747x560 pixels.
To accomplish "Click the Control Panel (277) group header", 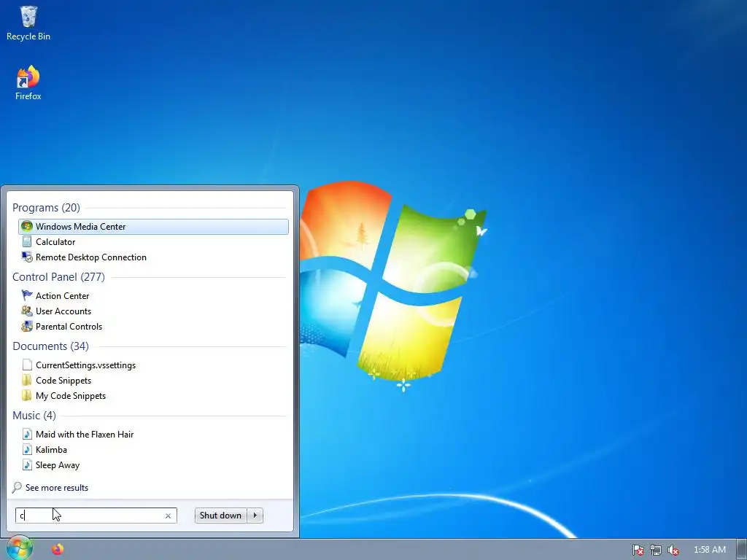I will coord(58,276).
